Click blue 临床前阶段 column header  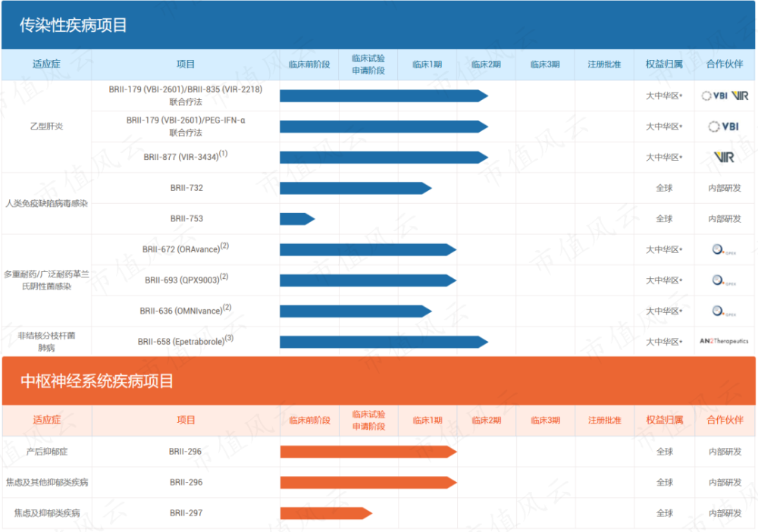point(309,64)
